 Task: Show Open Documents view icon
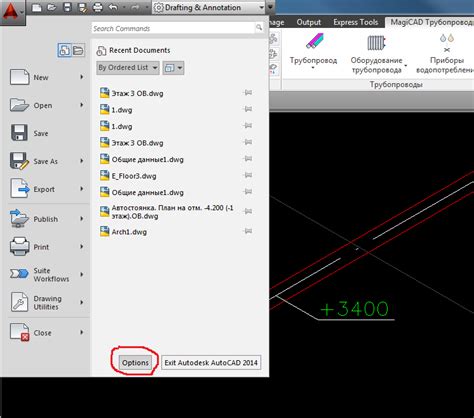(78, 50)
